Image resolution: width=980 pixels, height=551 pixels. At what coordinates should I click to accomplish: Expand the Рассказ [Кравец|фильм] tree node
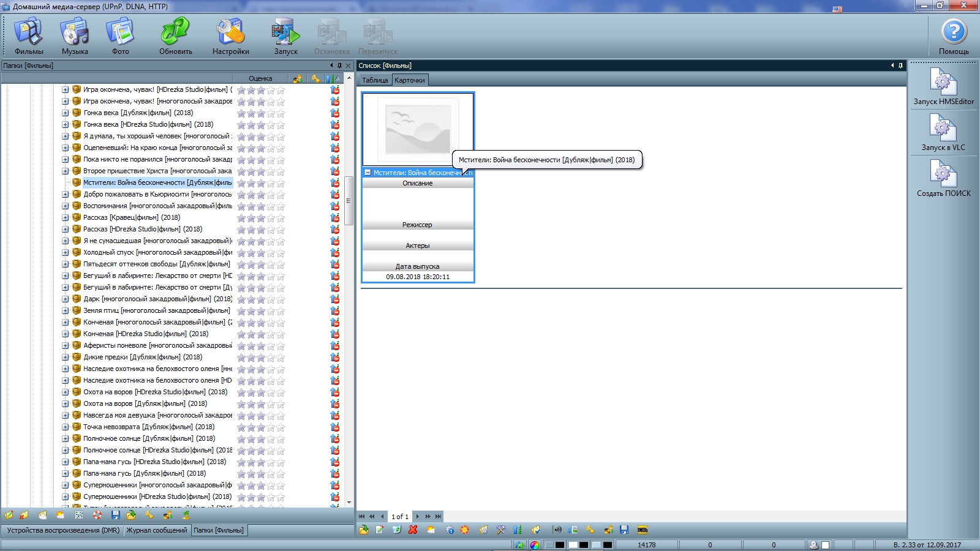(x=66, y=217)
